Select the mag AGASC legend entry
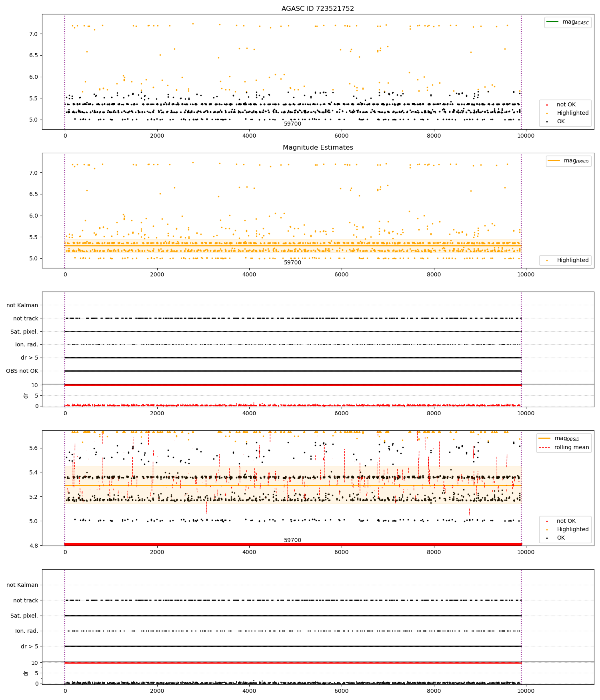600x700 pixels. [x=568, y=22]
